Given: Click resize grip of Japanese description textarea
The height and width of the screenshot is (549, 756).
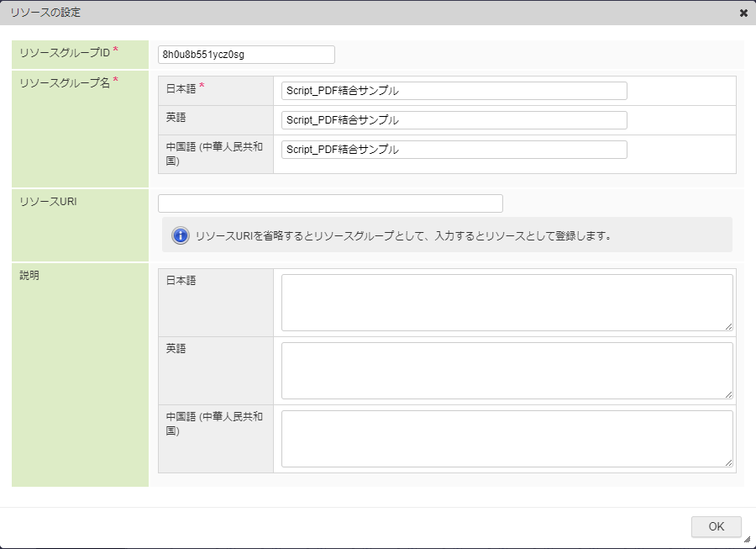Looking at the screenshot, I should (728, 326).
